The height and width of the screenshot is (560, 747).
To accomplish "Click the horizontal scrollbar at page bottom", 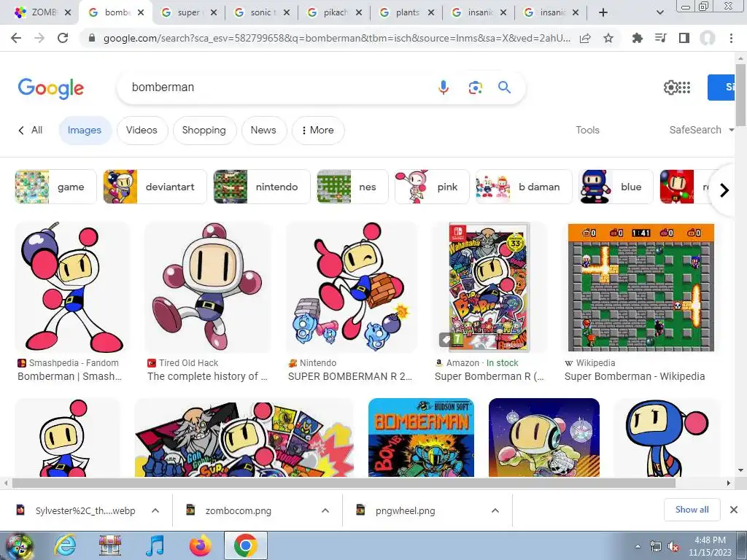I will [344, 483].
